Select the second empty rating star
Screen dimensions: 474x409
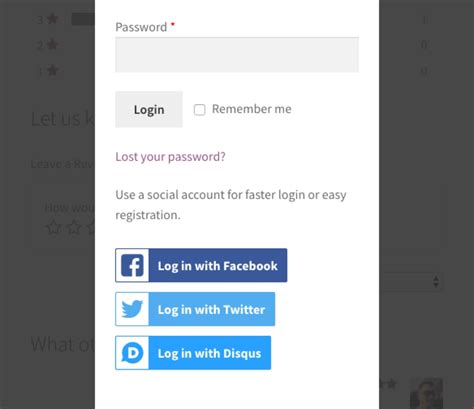pos(74,227)
